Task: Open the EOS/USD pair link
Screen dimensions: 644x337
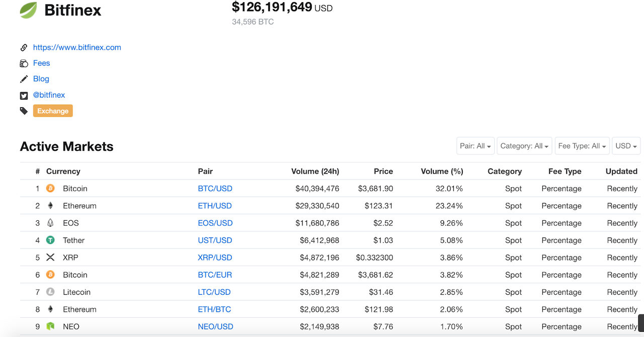Action: point(215,223)
